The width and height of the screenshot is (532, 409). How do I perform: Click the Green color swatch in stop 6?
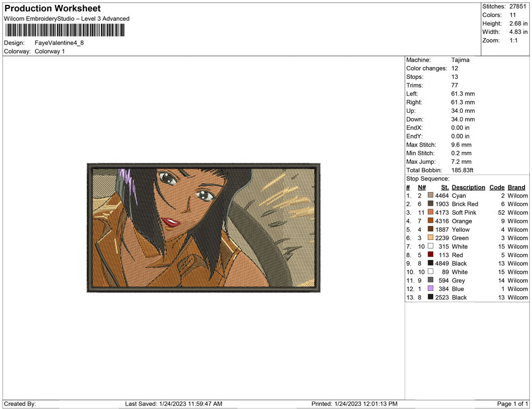click(x=430, y=238)
